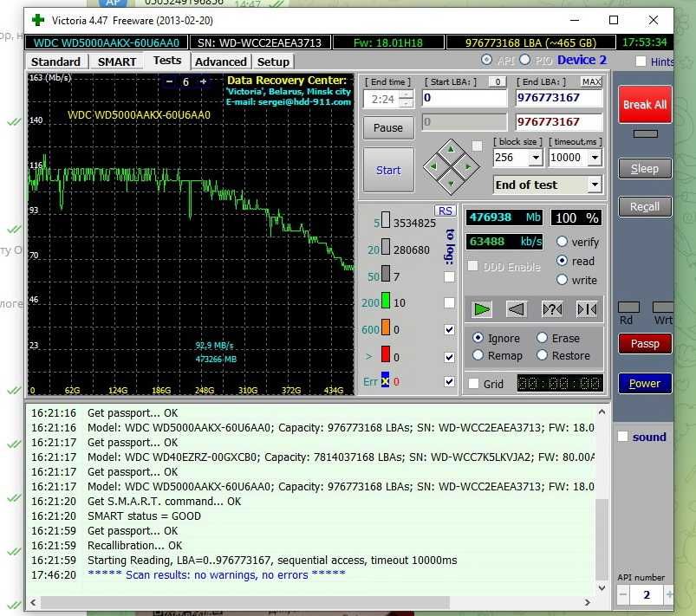Switch to the Standard tab

56,62
